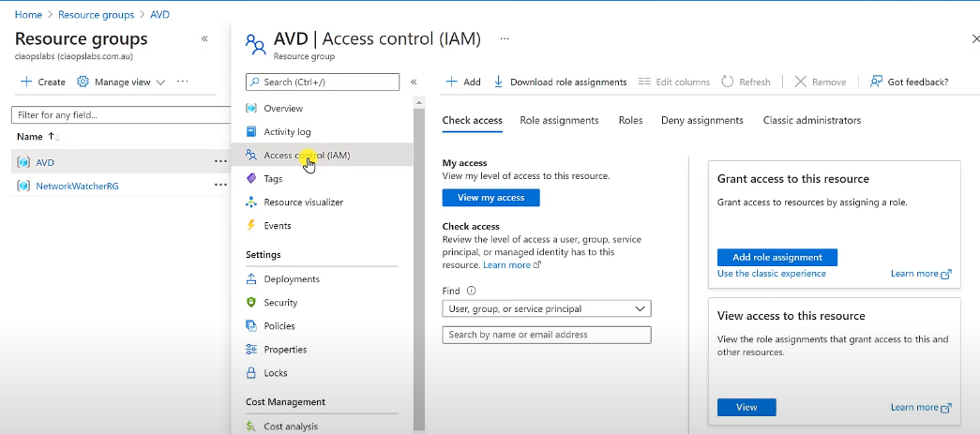Screen dimensions: 980x434
Task: Click the View my access button
Action: [490, 198]
